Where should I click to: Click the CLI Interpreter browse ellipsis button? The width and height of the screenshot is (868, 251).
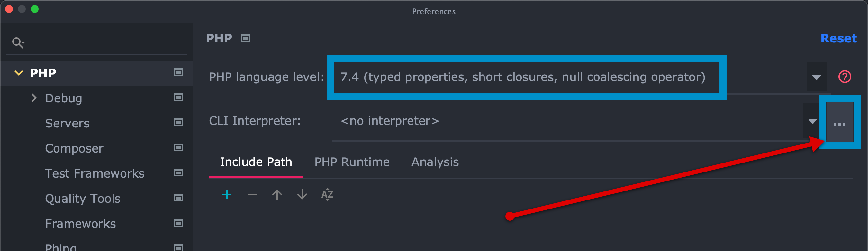click(839, 123)
